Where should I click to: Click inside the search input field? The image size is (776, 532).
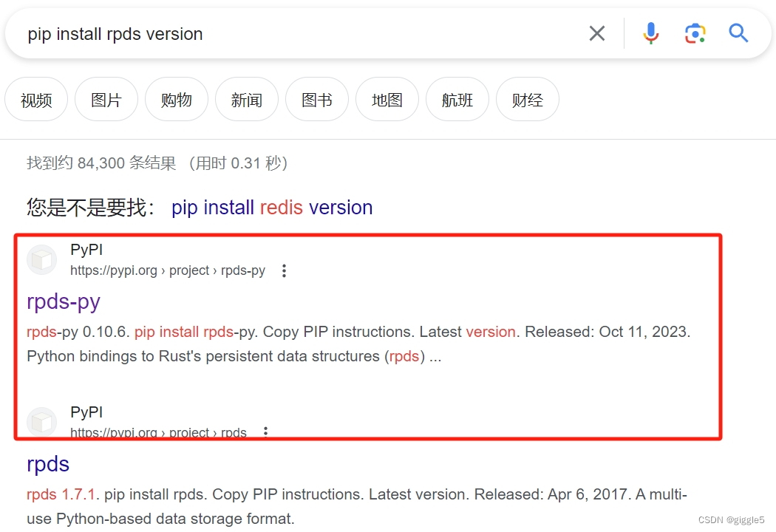[296, 33]
